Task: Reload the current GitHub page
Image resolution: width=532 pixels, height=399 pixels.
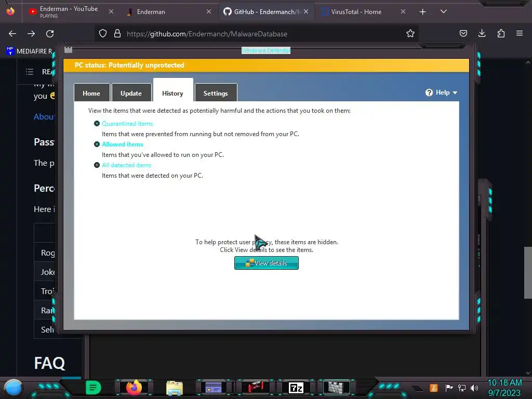Action: pos(50,34)
